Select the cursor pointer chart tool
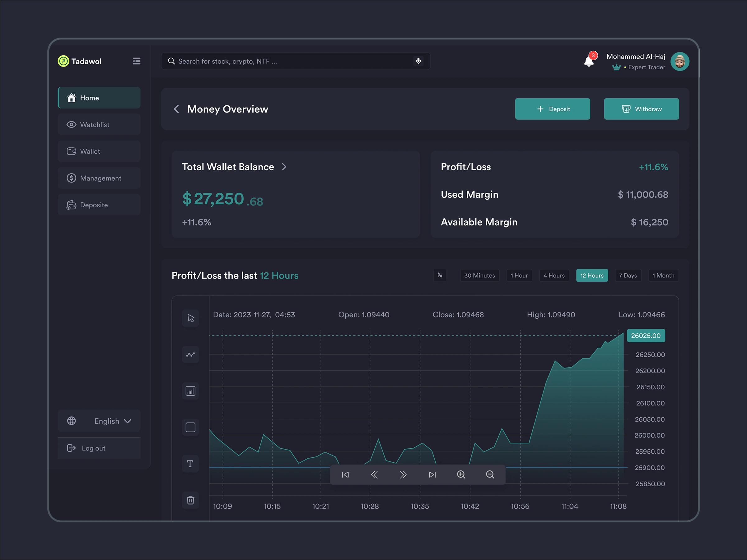The width and height of the screenshot is (747, 560). 190,318
